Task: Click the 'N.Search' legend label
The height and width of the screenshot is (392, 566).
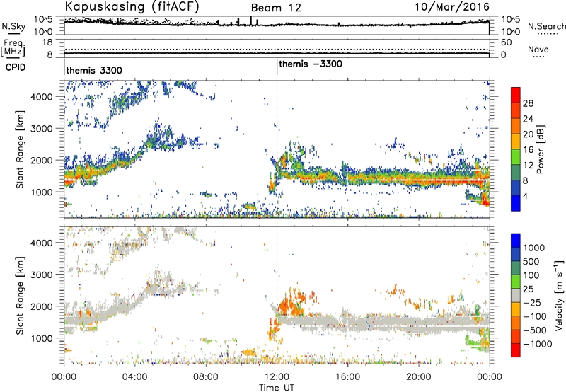Action: click(546, 26)
